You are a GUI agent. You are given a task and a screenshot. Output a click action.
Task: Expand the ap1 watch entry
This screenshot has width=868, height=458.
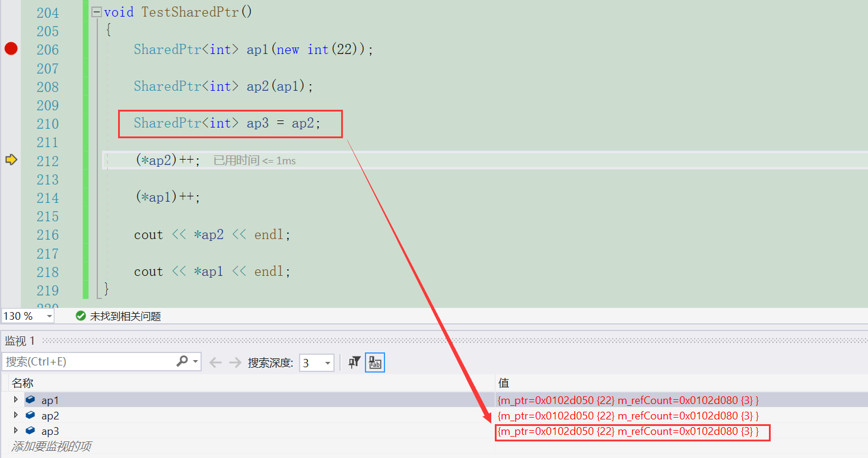pyautogui.click(x=16, y=400)
